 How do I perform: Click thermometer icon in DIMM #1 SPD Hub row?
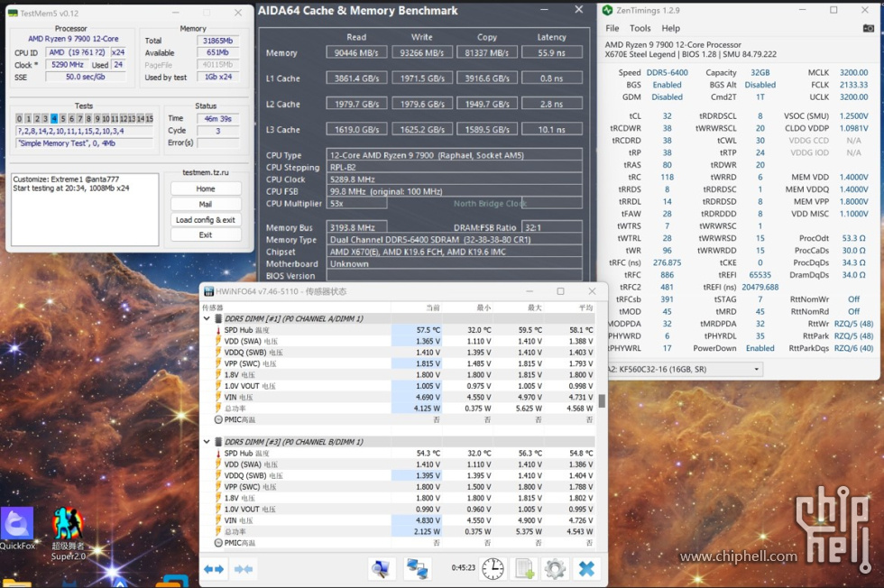[x=218, y=330]
